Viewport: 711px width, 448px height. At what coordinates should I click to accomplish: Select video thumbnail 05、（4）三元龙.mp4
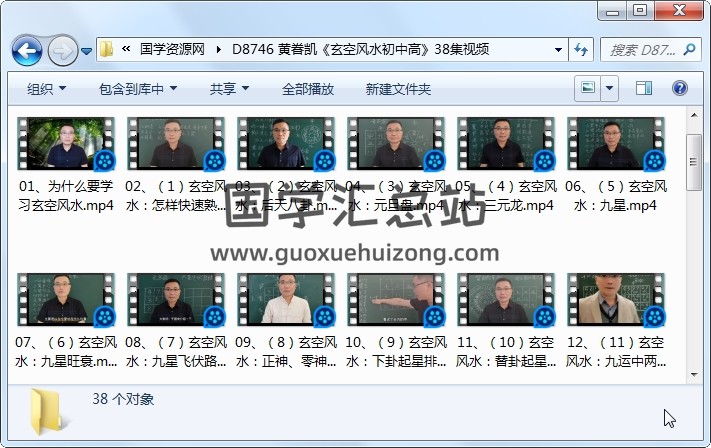(x=506, y=144)
